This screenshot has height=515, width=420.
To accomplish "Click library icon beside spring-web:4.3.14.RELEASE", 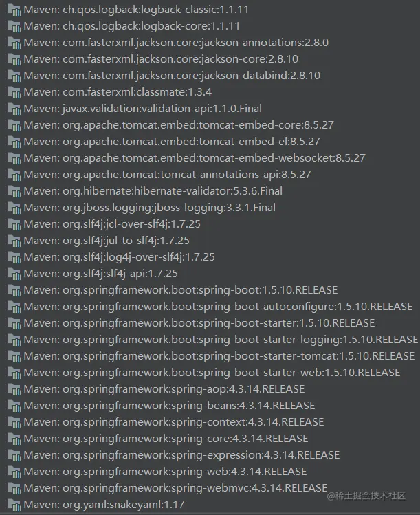I will pyautogui.click(x=14, y=472).
